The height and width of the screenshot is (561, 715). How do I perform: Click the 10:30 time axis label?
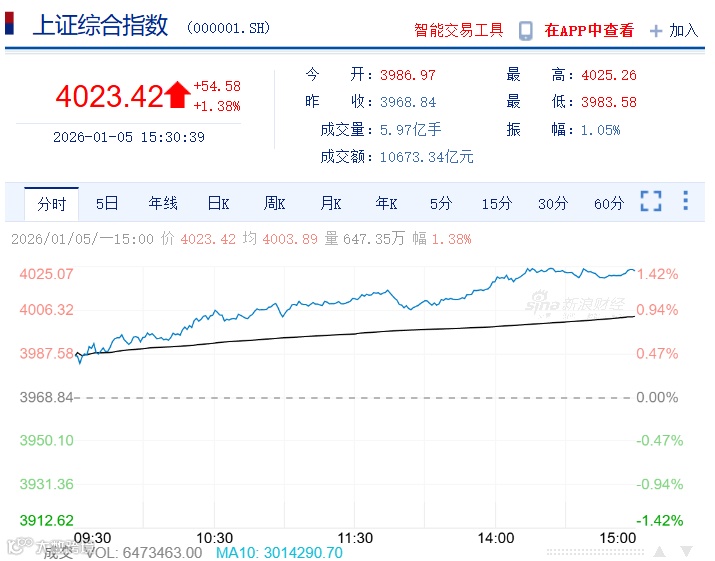(214, 538)
